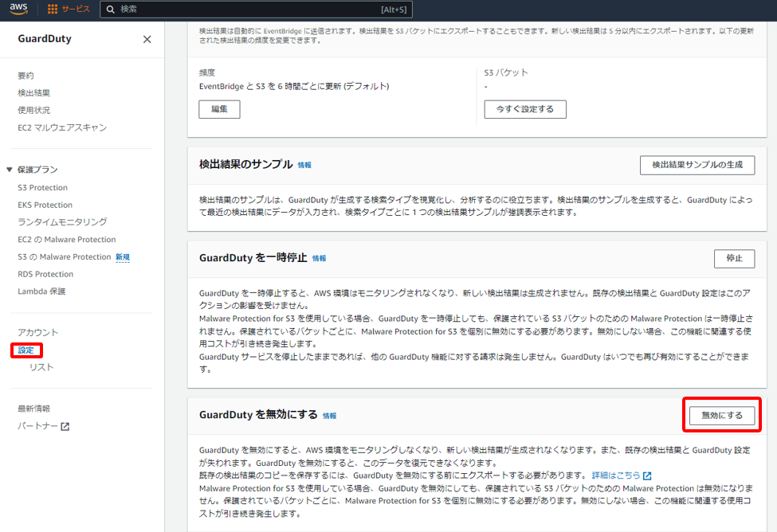Open ランタイムモニタリング page

[x=62, y=222]
